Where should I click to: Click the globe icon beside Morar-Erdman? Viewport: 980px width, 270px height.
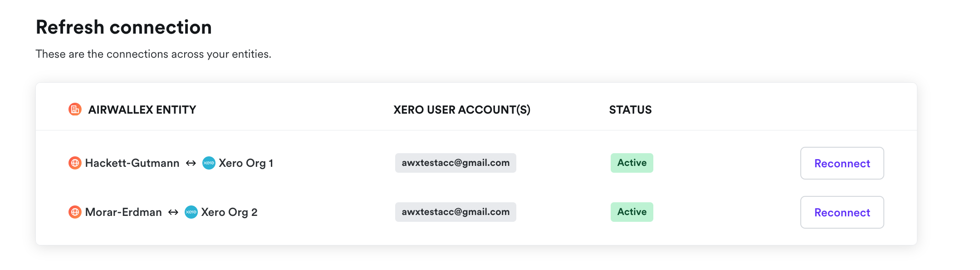point(75,212)
